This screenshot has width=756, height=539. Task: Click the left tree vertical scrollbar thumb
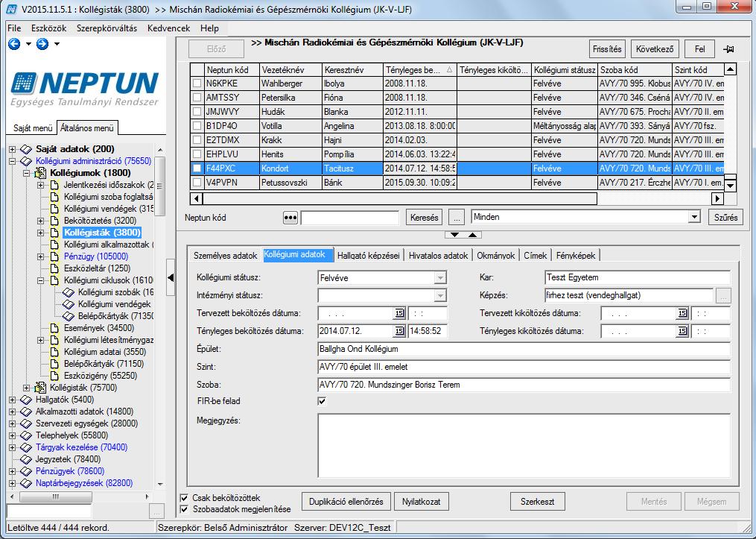159,186
